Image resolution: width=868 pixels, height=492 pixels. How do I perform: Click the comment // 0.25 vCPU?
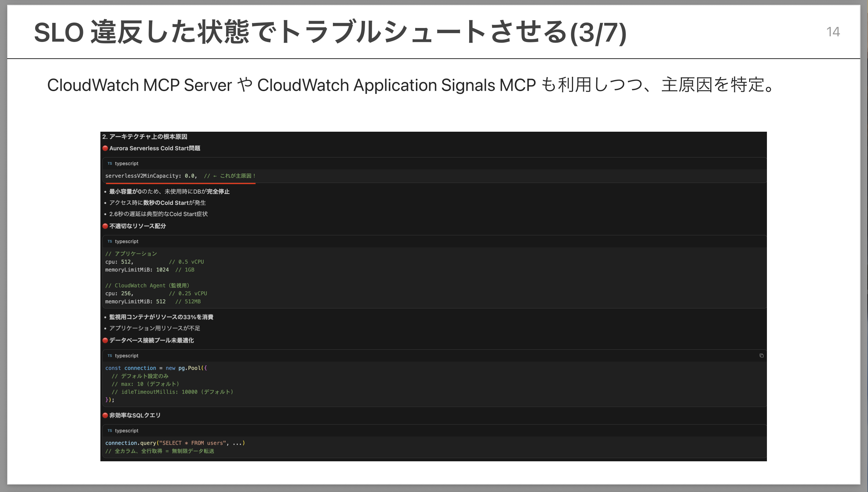click(188, 293)
